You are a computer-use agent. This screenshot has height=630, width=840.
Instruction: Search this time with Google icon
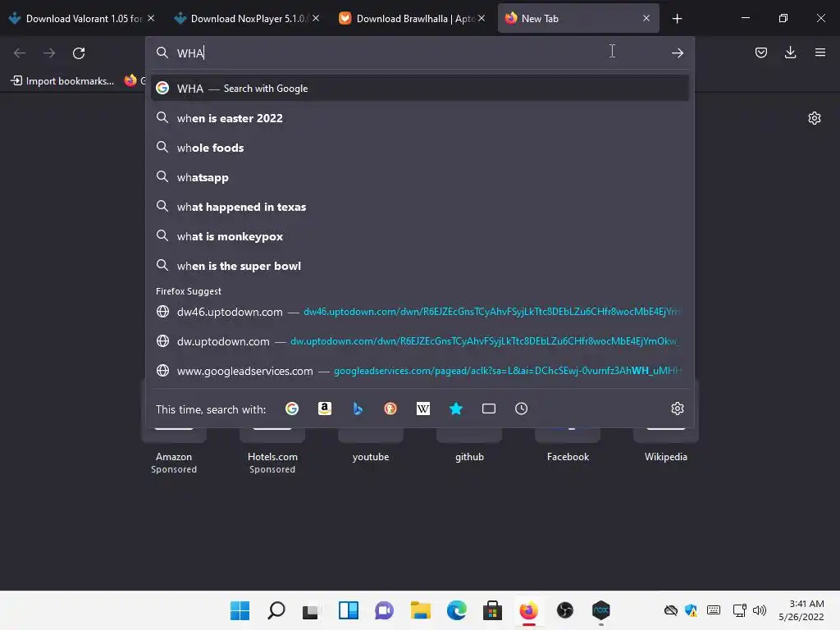tap(292, 409)
